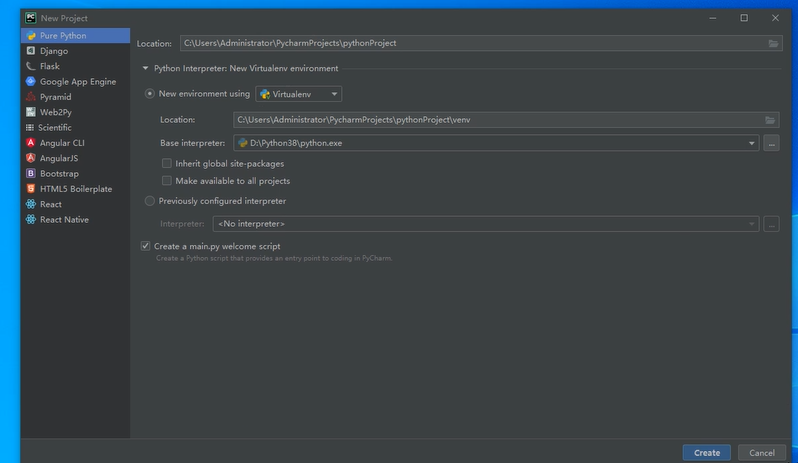Choose React Native project type
Screen dimensions: 798x463
pos(75,219)
